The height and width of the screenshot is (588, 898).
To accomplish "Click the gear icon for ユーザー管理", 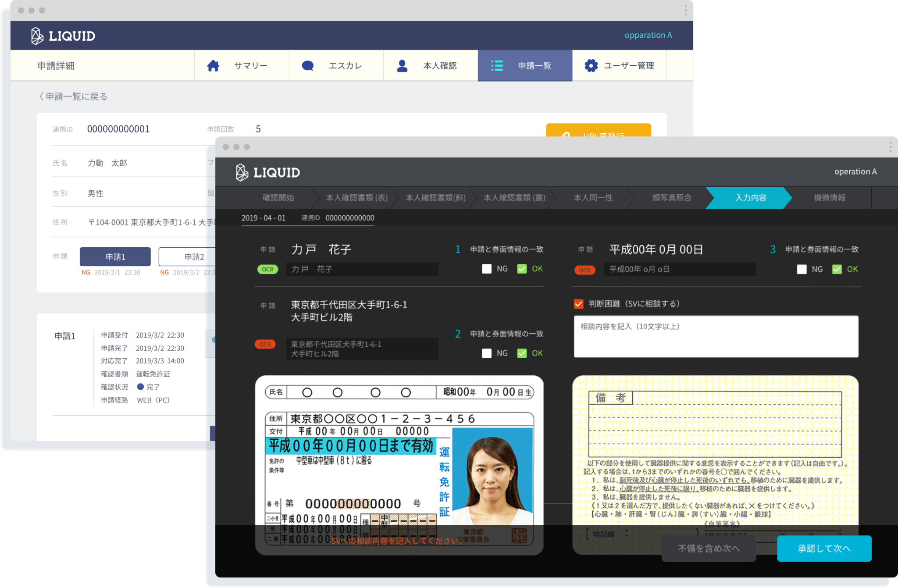I will (x=591, y=66).
